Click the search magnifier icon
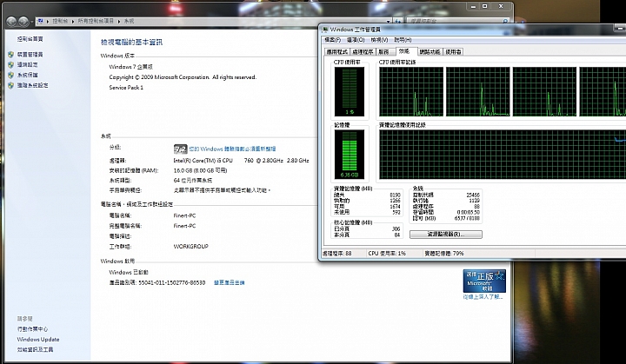 click(505, 21)
